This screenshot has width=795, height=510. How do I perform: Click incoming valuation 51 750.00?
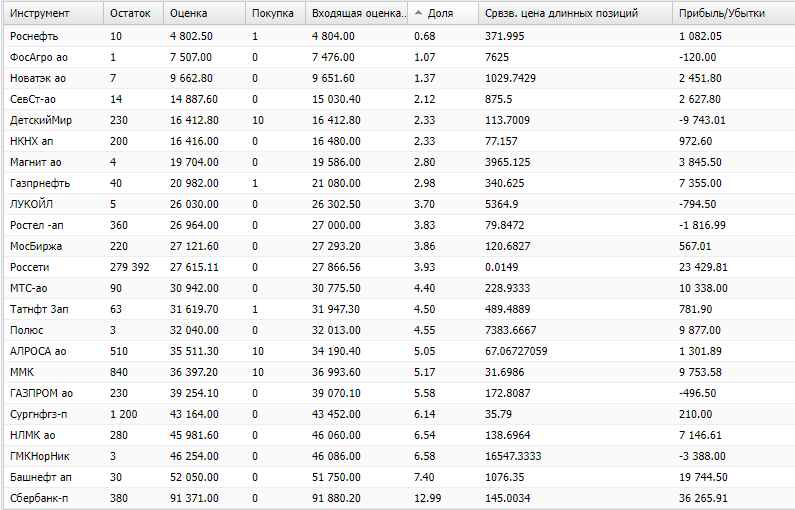336,478
